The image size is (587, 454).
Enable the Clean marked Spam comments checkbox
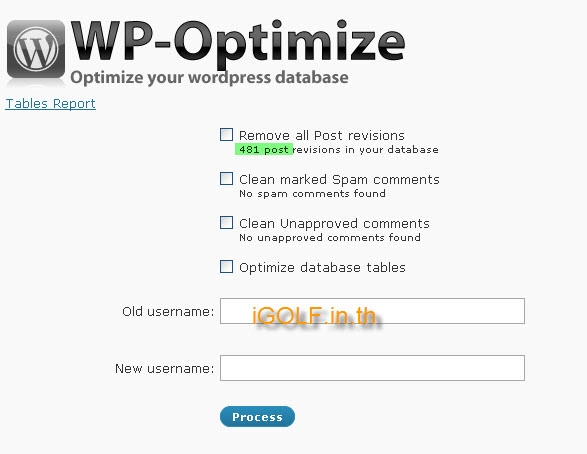coord(226,179)
